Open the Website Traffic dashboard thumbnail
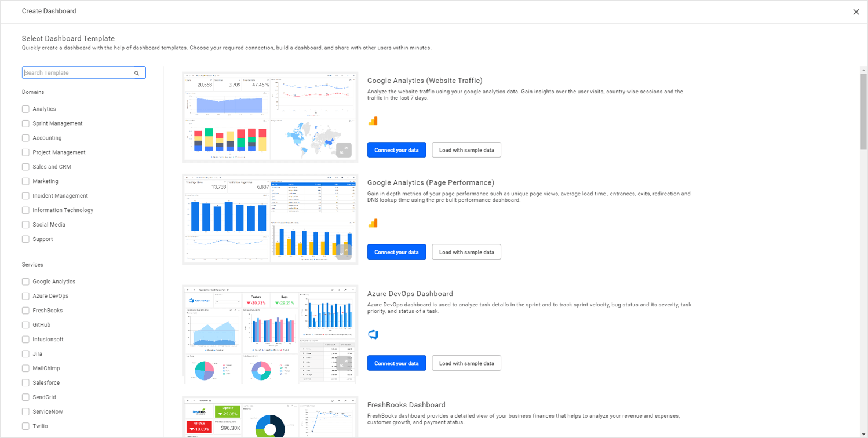The image size is (868, 438). [x=270, y=117]
